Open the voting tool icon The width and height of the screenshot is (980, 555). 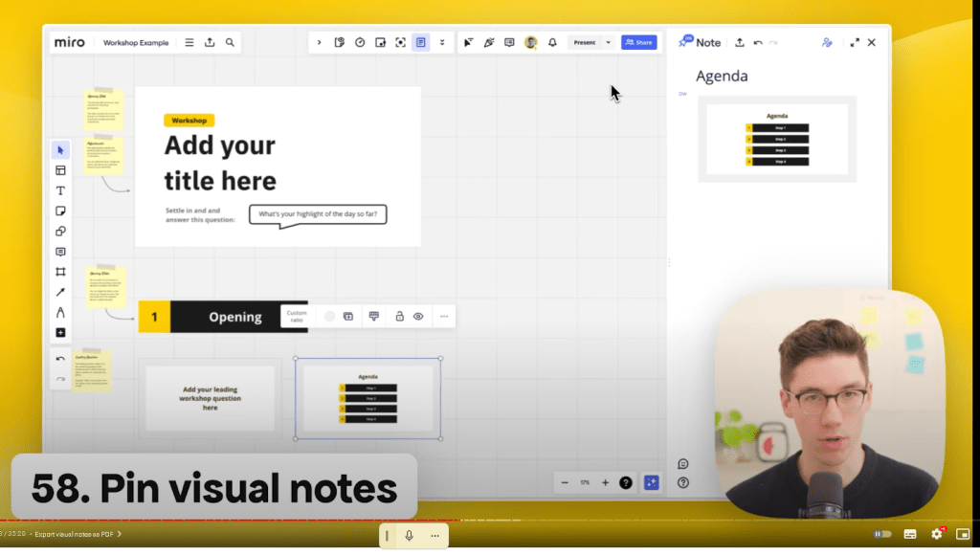(x=340, y=42)
